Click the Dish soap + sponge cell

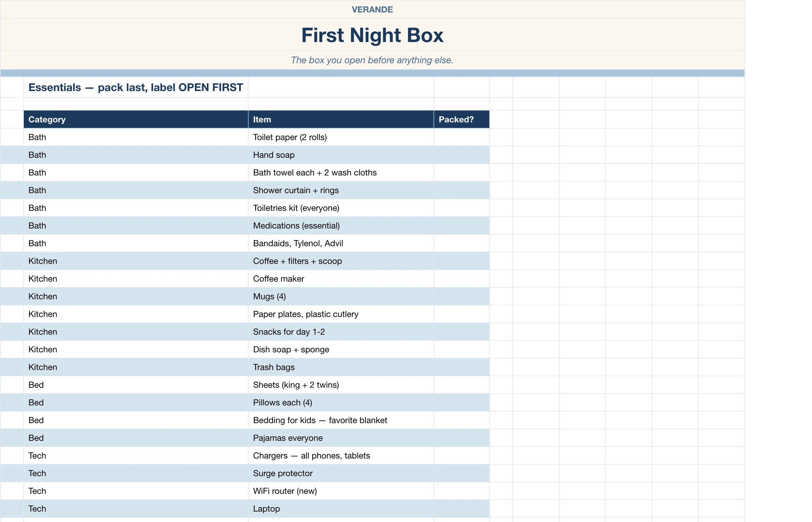[x=341, y=349]
